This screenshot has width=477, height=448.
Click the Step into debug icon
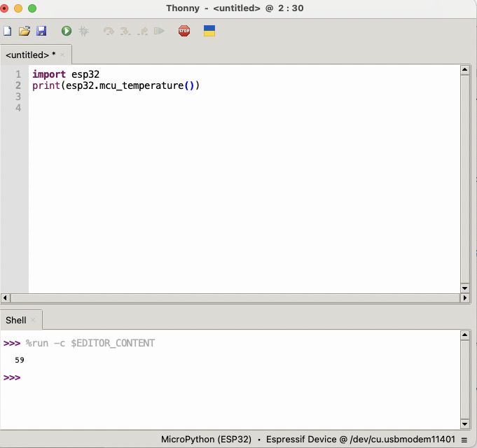point(125,31)
